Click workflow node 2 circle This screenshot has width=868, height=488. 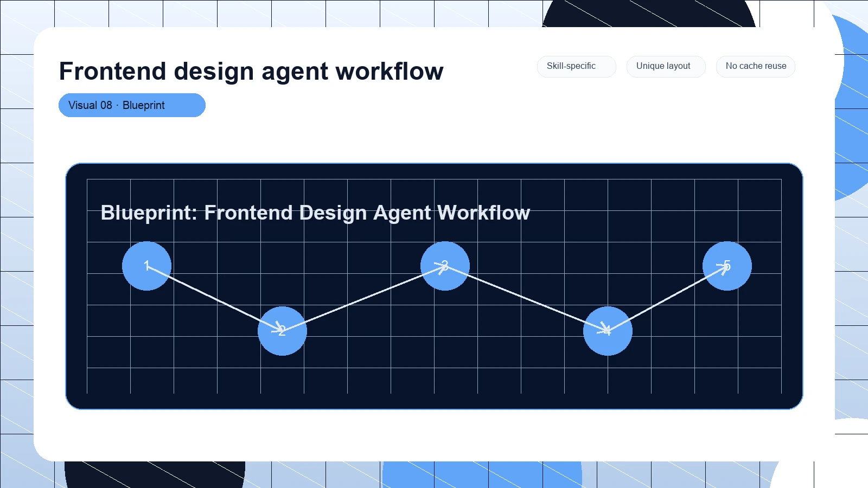282,331
